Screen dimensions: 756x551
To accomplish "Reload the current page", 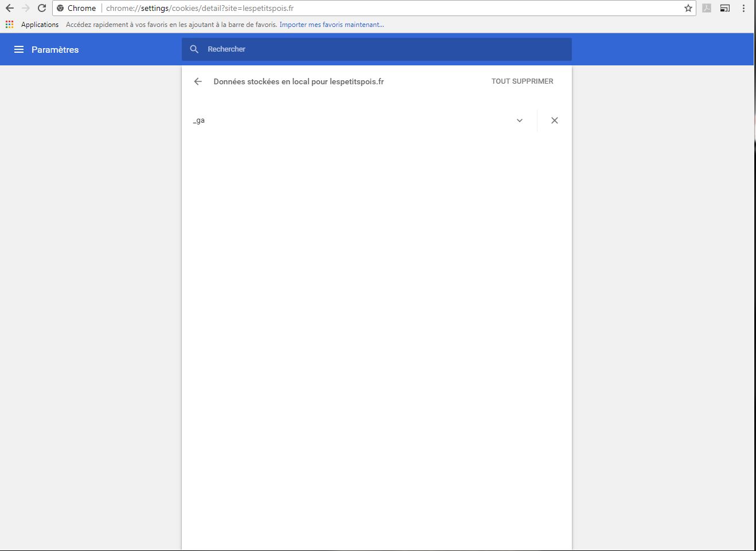I will (x=42, y=8).
